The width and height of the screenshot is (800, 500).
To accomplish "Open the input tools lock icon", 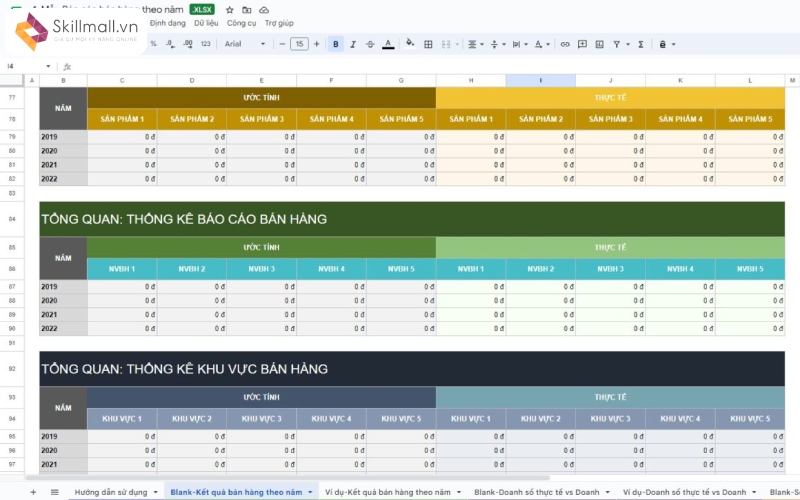I will click(663, 44).
